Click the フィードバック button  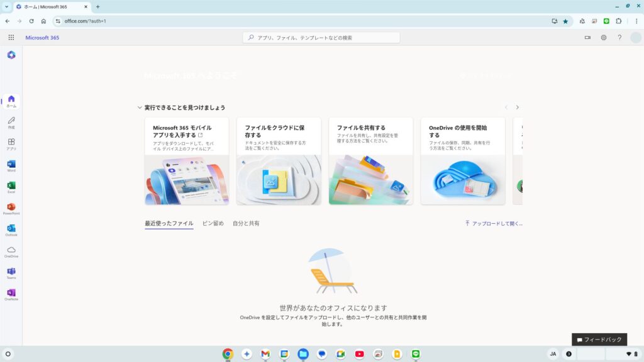coord(599,339)
